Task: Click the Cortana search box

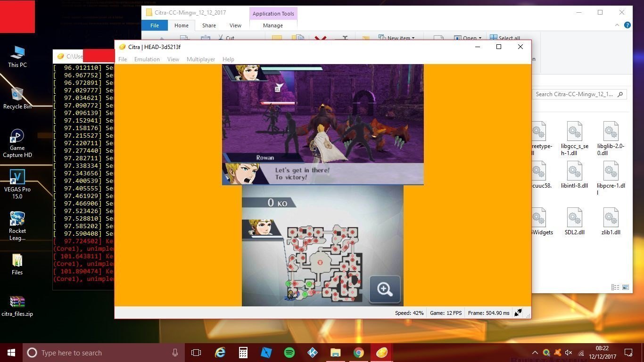Action: [x=104, y=353]
